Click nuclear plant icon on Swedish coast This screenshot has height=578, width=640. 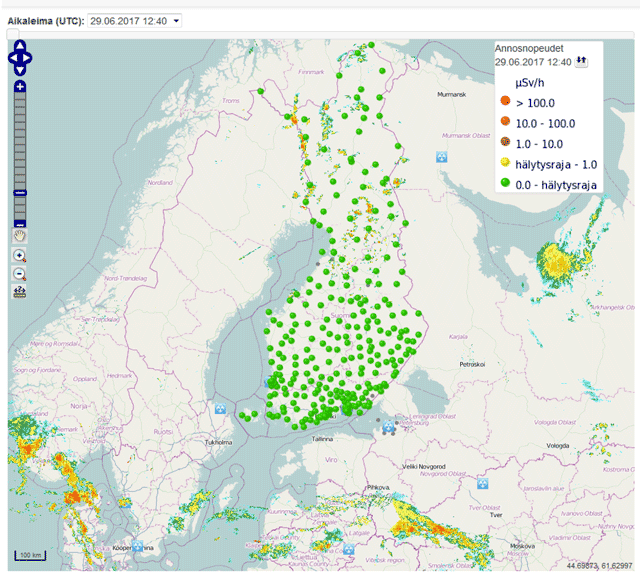(x=218, y=408)
